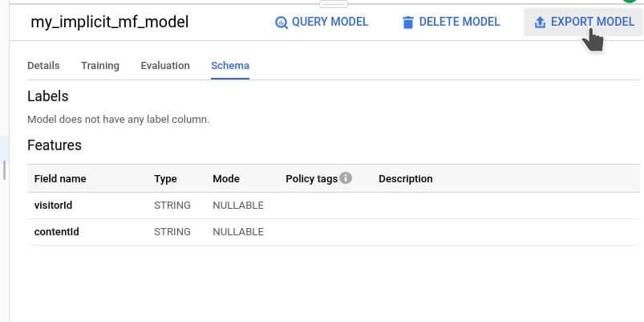
Task: Click the Query Model magnifier icon
Action: [281, 22]
